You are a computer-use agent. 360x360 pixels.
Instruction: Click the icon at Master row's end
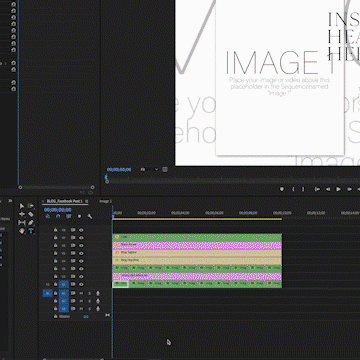[x=107, y=315]
